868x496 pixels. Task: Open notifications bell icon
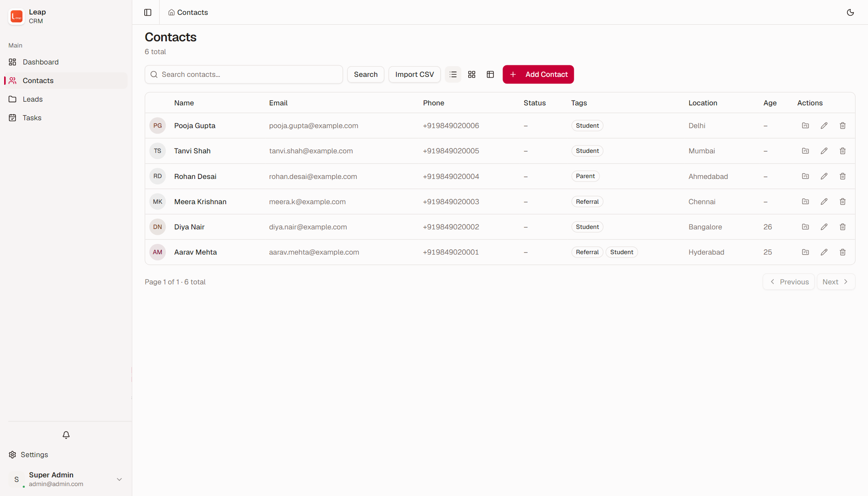click(x=66, y=435)
